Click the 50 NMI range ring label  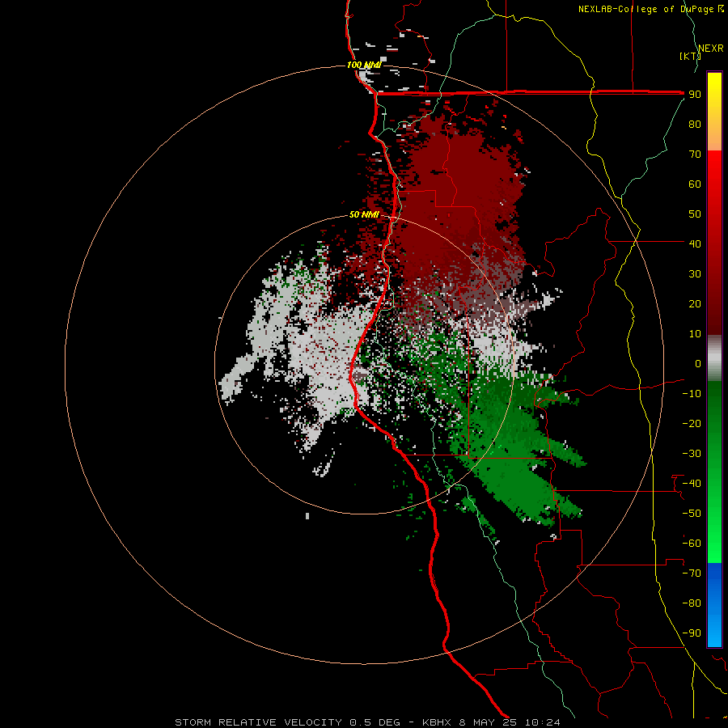[x=364, y=214]
